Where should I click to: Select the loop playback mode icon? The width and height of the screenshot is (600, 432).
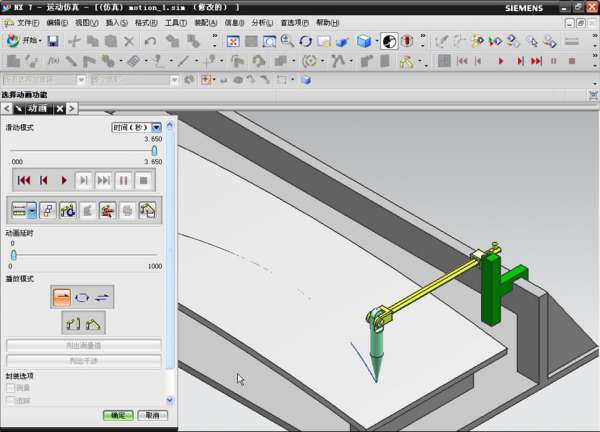coord(83,297)
